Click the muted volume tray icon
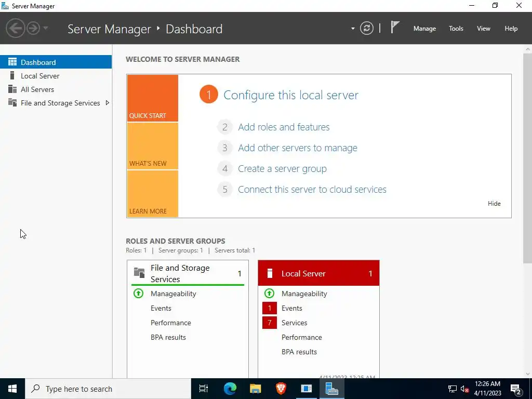Viewport: 532px width, 399px height. (464, 389)
